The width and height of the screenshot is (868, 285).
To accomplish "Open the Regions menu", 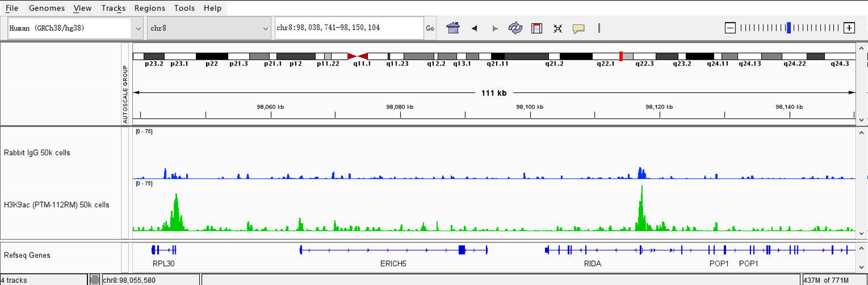I will point(149,8).
